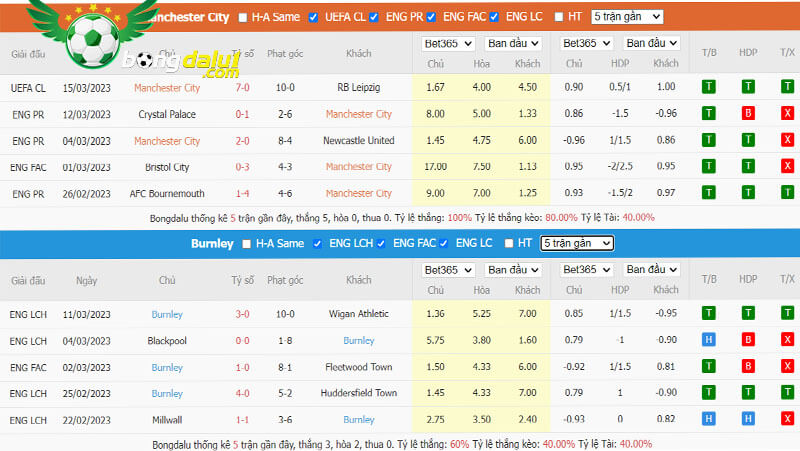Click the Burnley section title
Screen dimensions: 800x451
tap(212, 244)
